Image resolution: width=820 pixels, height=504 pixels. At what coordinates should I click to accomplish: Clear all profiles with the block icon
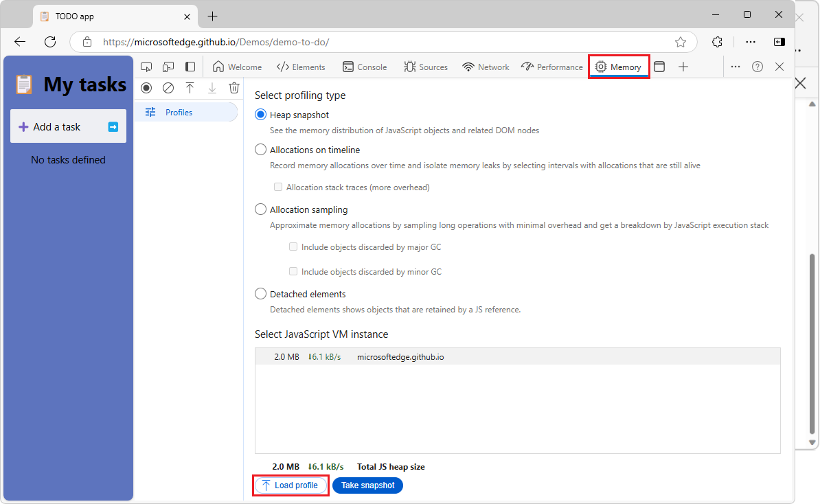(168, 88)
